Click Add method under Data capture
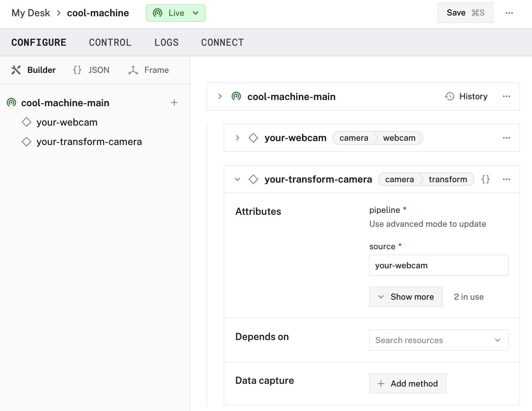Screen dimensions: 532x411 pyautogui.click(x=408, y=383)
